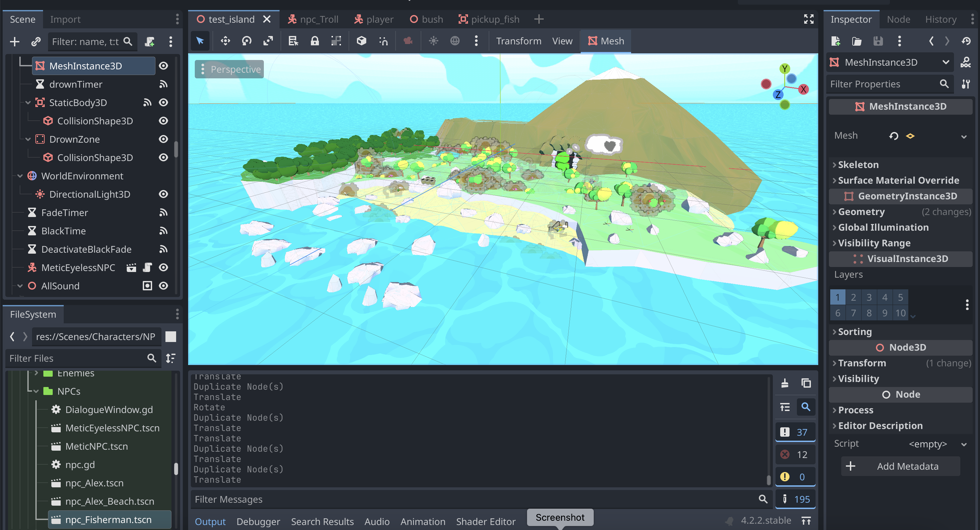
Task: Collapse the StaticBody3D tree node
Action: pyautogui.click(x=28, y=103)
